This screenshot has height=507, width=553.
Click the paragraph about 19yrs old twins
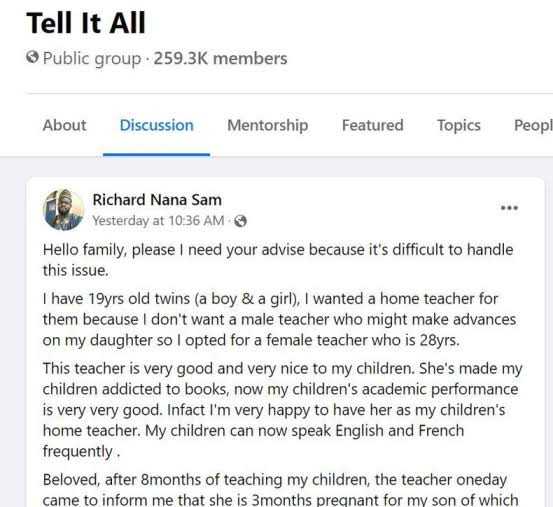279,319
